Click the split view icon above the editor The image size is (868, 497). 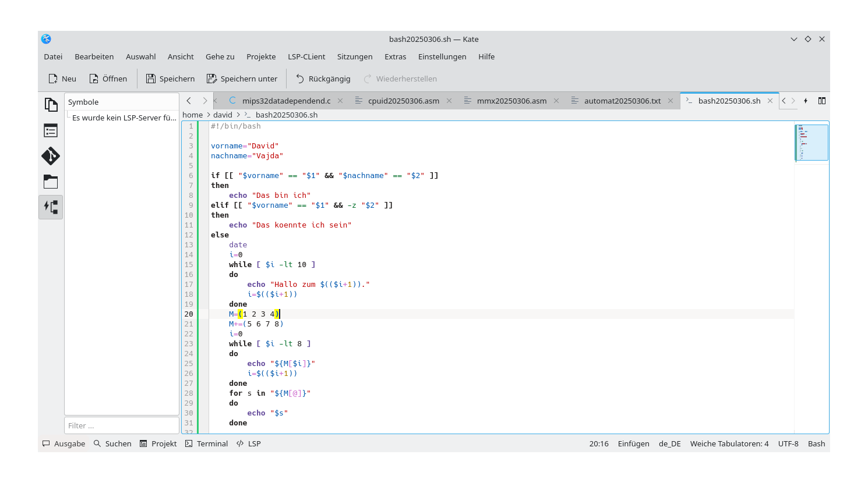pyautogui.click(x=822, y=100)
